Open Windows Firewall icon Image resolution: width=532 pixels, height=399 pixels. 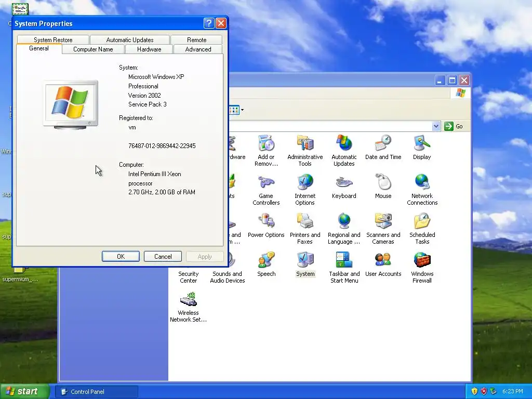pyautogui.click(x=422, y=268)
